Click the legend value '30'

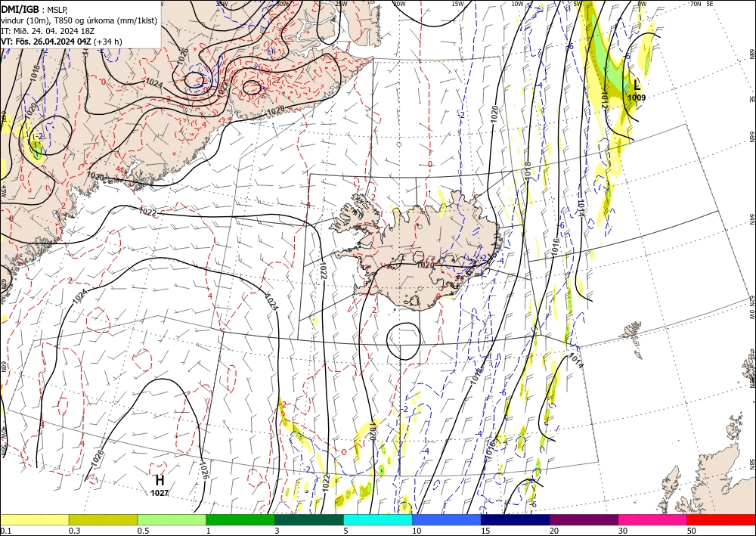coord(623,531)
